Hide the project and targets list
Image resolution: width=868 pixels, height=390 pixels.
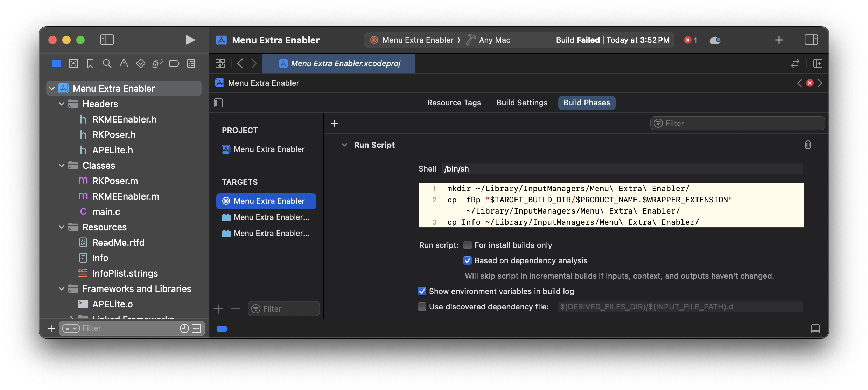coord(218,103)
